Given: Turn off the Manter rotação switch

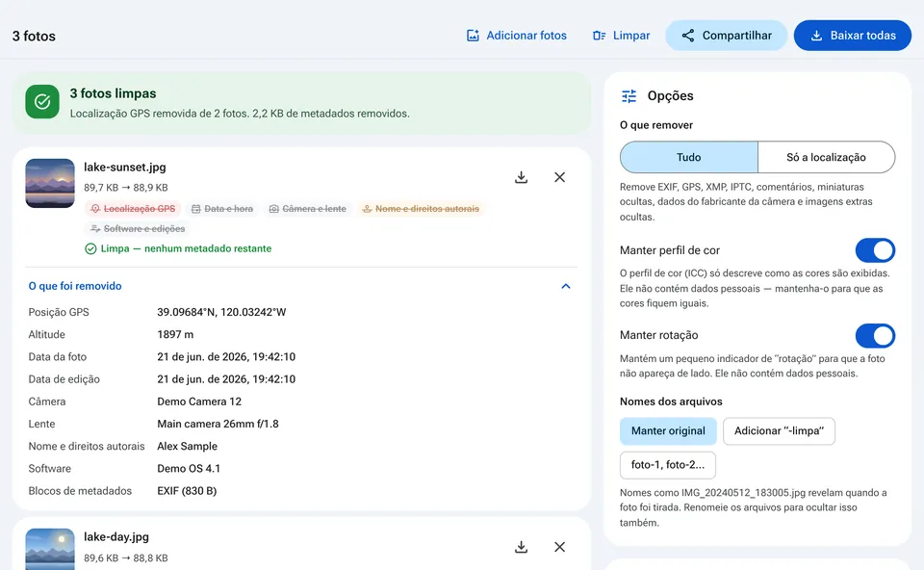Looking at the screenshot, I should [875, 335].
